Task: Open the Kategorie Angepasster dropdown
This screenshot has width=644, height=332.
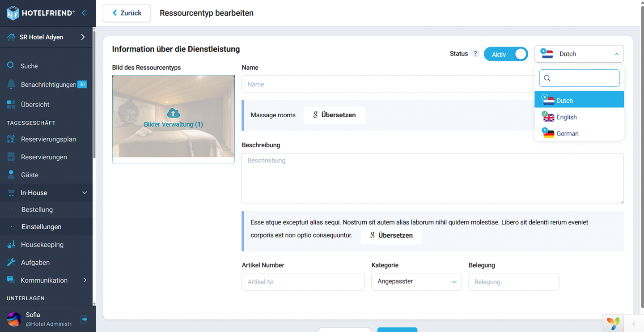Action: click(x=416, y=282)
